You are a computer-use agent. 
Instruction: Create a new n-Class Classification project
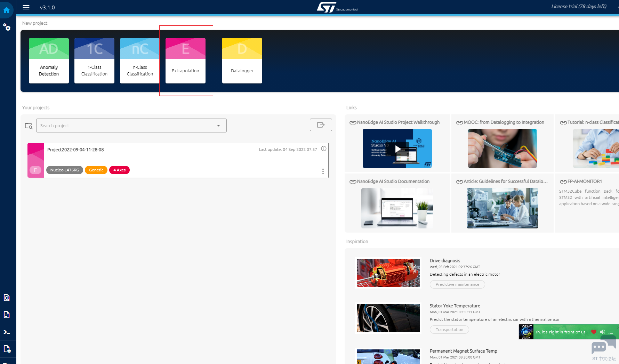[140, 61]
